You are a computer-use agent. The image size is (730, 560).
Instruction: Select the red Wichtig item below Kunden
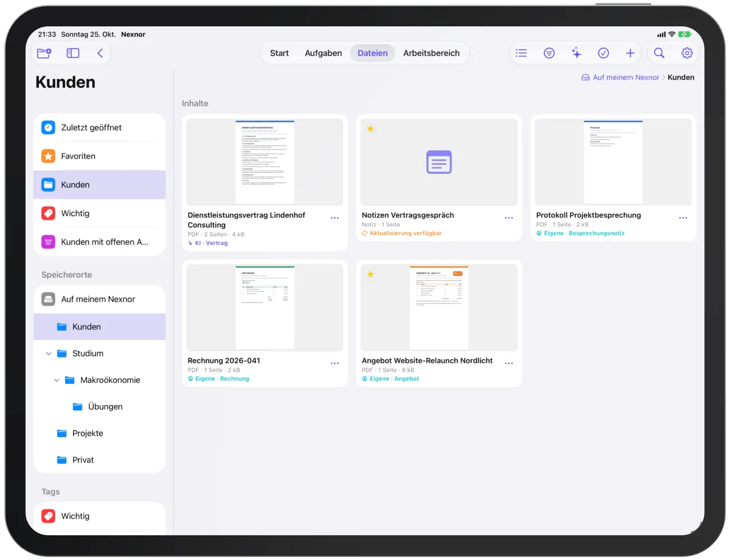[99, 214]
